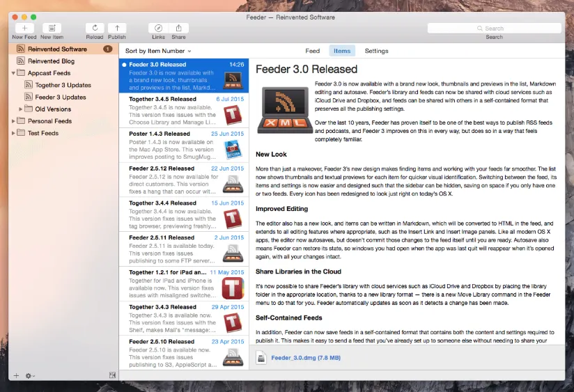Click the Together 3 Updates feed icon
The height and width of the screenshot is (392, 574).
[x=28, y=85]
